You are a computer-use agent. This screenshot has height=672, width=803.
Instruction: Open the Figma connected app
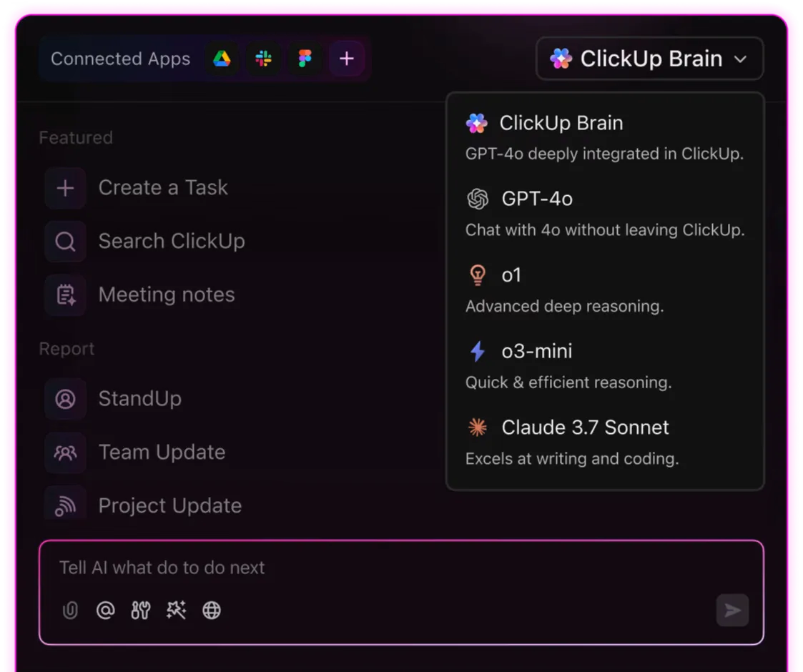[305, 59]
